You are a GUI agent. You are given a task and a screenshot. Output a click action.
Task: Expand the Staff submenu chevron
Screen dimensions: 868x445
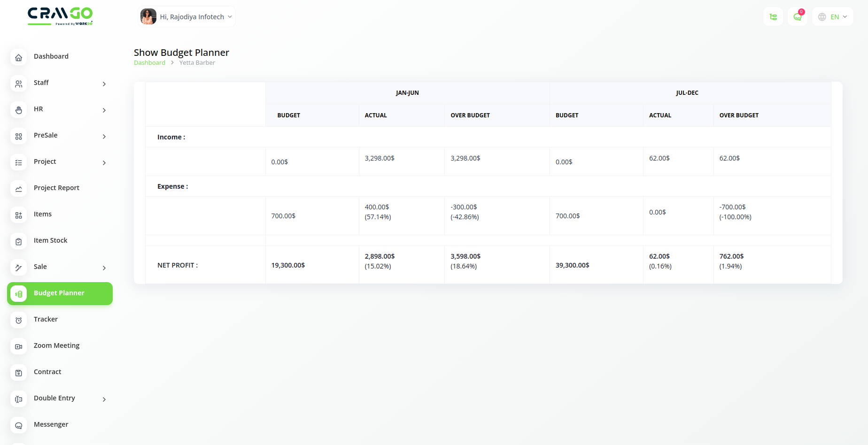click(104, 84)
